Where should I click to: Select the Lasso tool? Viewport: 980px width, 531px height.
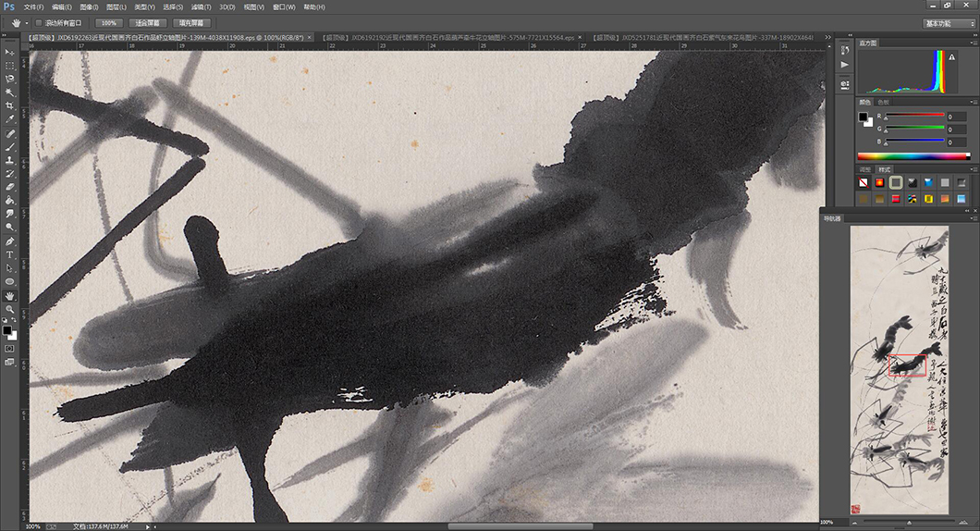[9, 80]
